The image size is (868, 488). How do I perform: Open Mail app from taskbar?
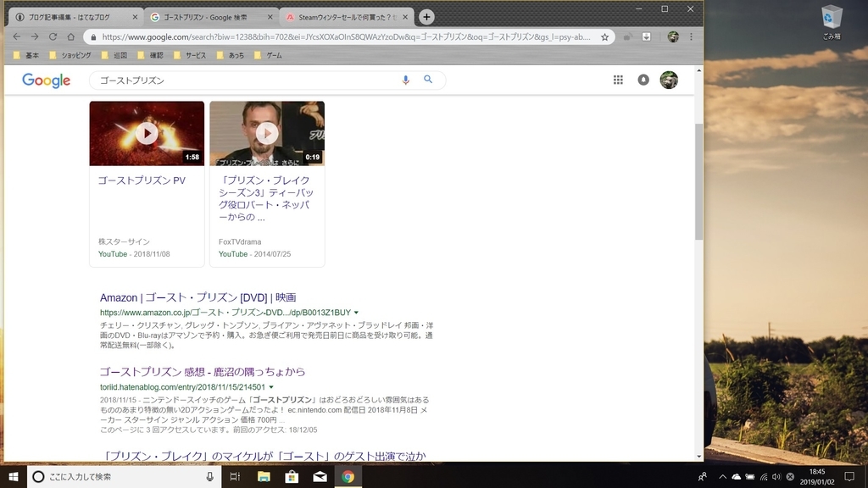[x=320, y=476]
